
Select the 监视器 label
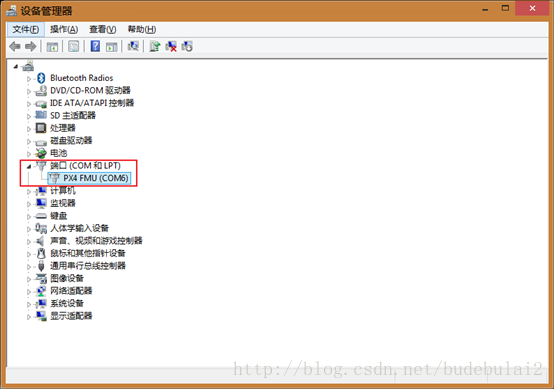(63, 203)
